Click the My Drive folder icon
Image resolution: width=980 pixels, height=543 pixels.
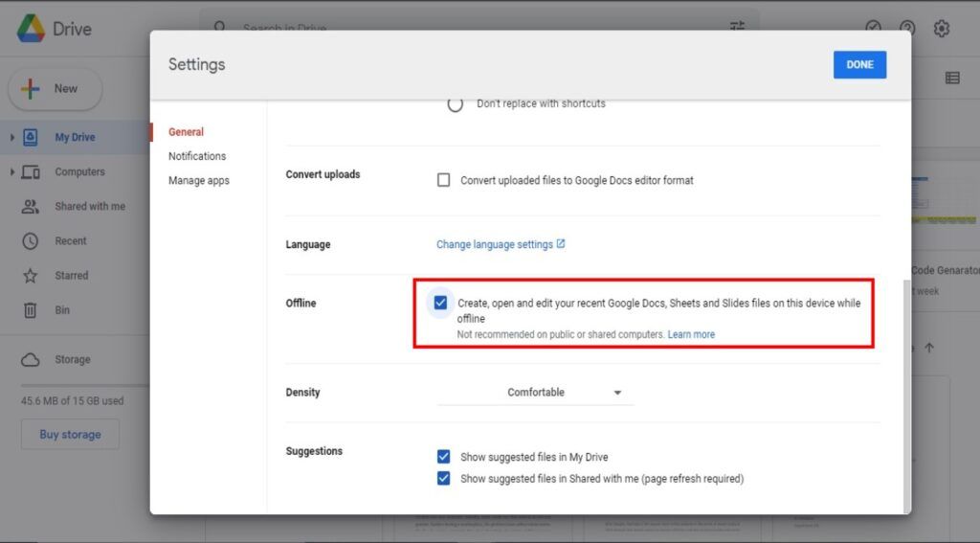tap(30, 137)
